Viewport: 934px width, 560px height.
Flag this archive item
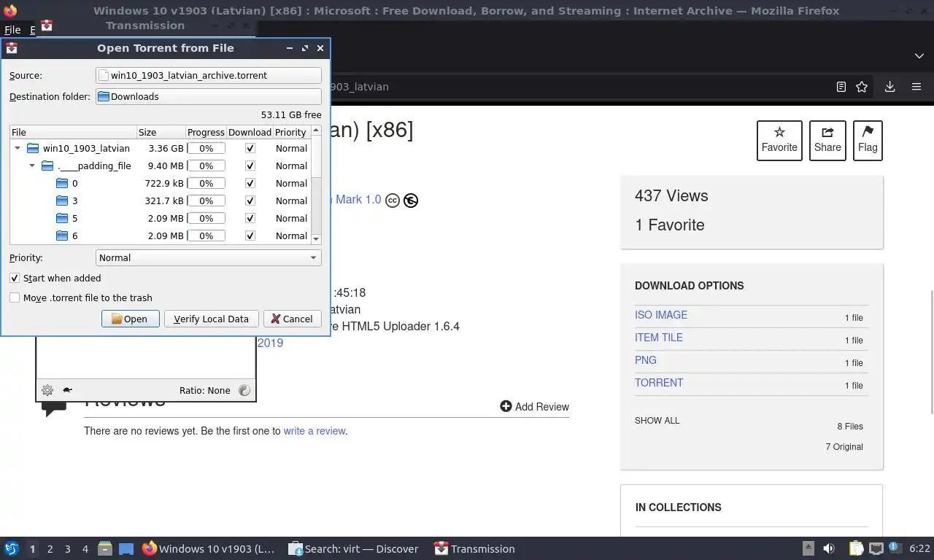coord(868,140)
